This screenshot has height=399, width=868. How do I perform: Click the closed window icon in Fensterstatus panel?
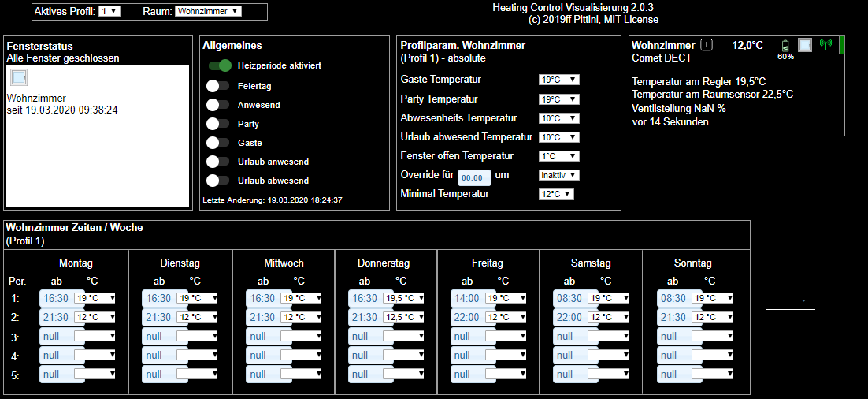pos(19,77)
